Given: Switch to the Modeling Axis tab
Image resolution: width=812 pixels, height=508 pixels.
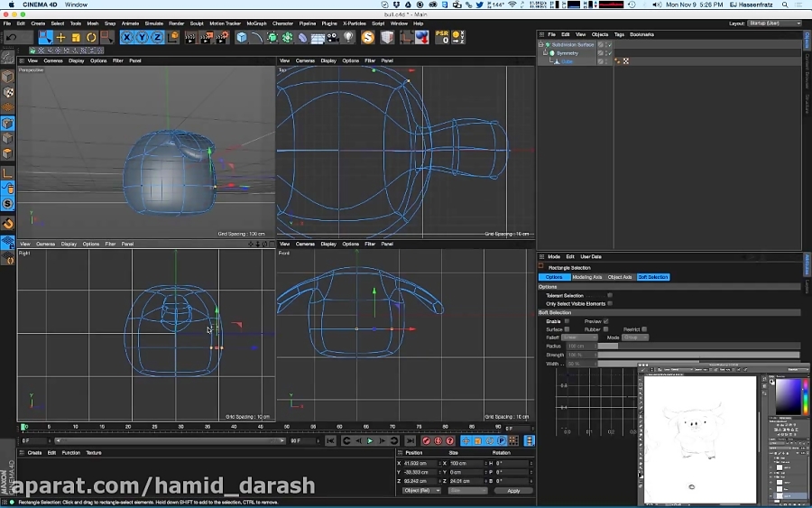Looking at the screenshot, I should pos(587,277).
